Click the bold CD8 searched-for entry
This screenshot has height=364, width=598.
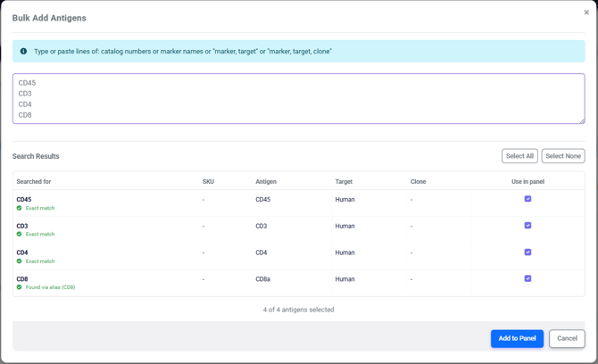pos(22,279)
